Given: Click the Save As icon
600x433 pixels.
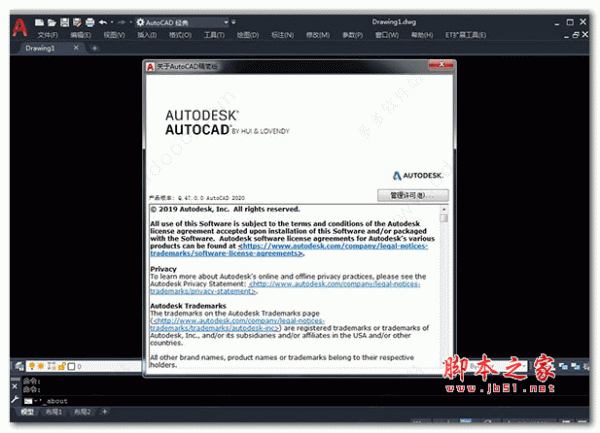Looking at the screenshot, I should click(77, 23).
